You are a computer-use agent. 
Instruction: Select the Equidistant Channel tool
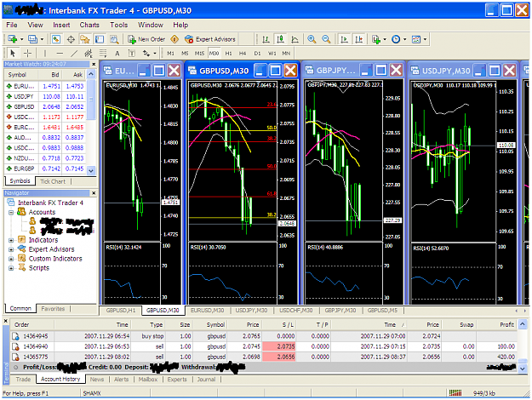pos(89,54)
